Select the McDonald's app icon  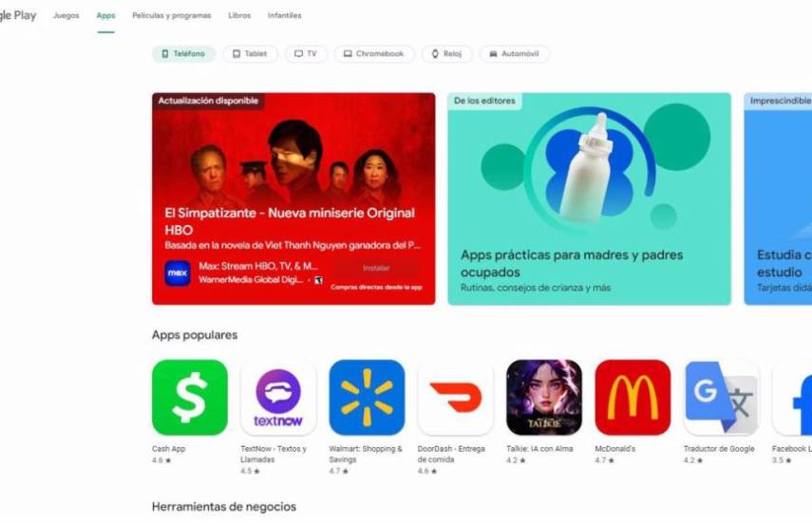point(633,398)
